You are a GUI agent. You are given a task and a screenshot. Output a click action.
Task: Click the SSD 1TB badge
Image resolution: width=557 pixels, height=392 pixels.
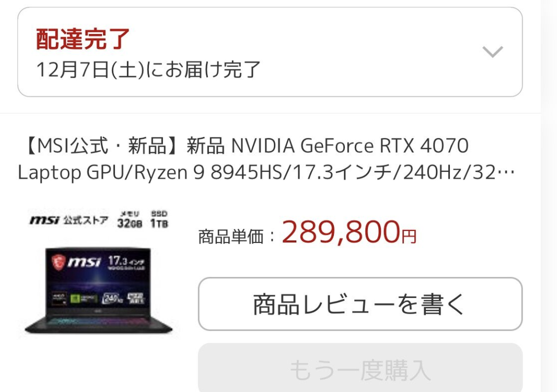(159, 219)
